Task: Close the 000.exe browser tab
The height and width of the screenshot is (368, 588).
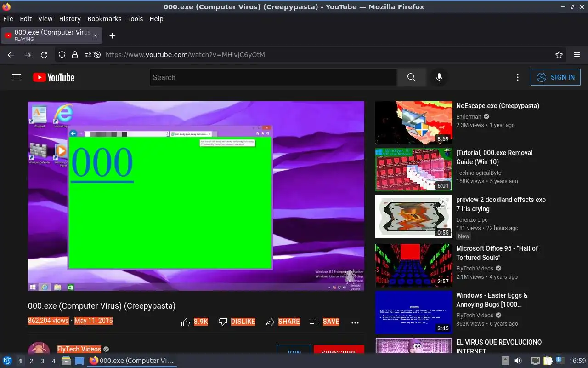Action: click(x=95, y=35)
